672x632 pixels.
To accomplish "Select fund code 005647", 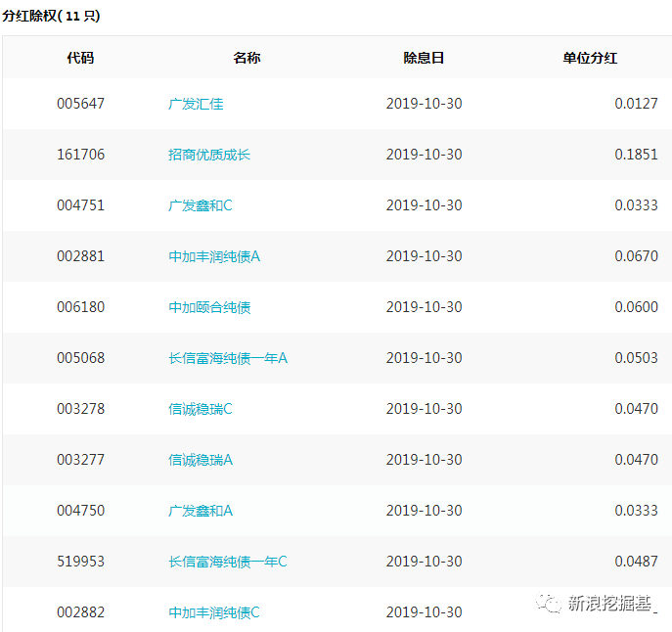I will click(x=80, y=104).
